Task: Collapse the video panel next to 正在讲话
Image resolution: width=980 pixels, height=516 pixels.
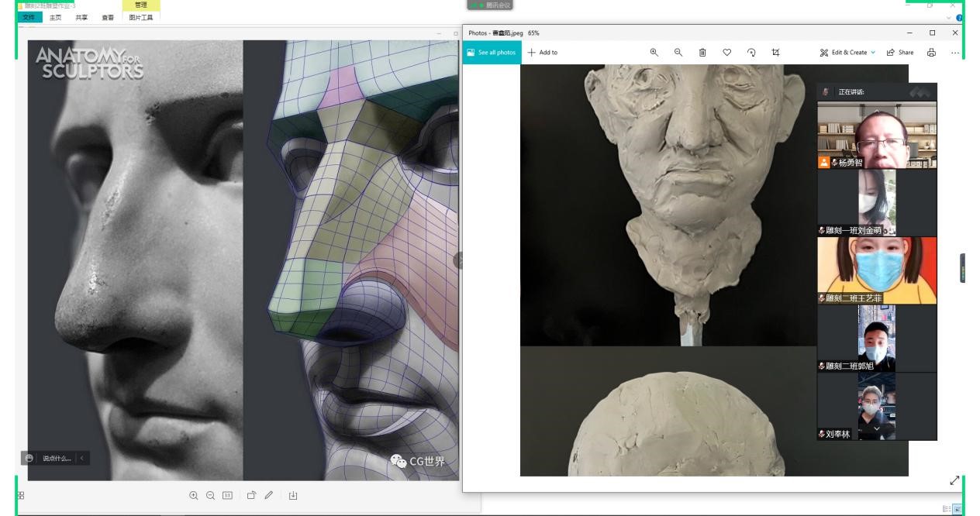Action: point(921,92)
